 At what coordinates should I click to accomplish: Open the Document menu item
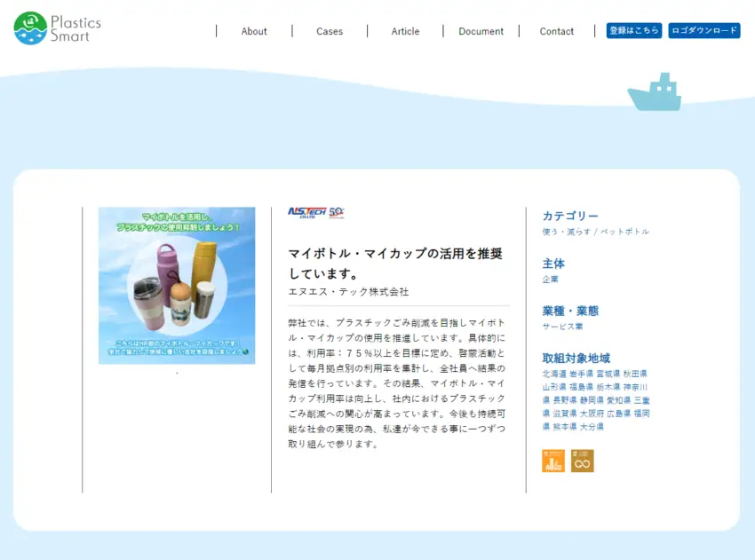(481, 31)
